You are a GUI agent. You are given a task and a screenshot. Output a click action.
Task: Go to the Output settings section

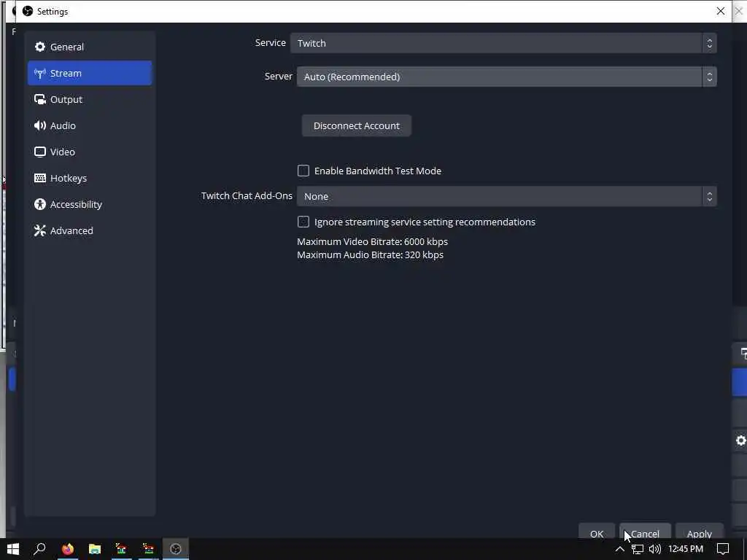[90, 99]
